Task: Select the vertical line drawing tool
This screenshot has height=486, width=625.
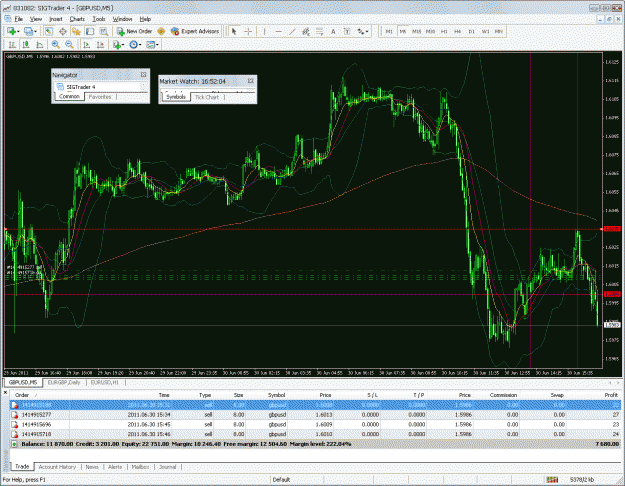Action: point(264,31)
